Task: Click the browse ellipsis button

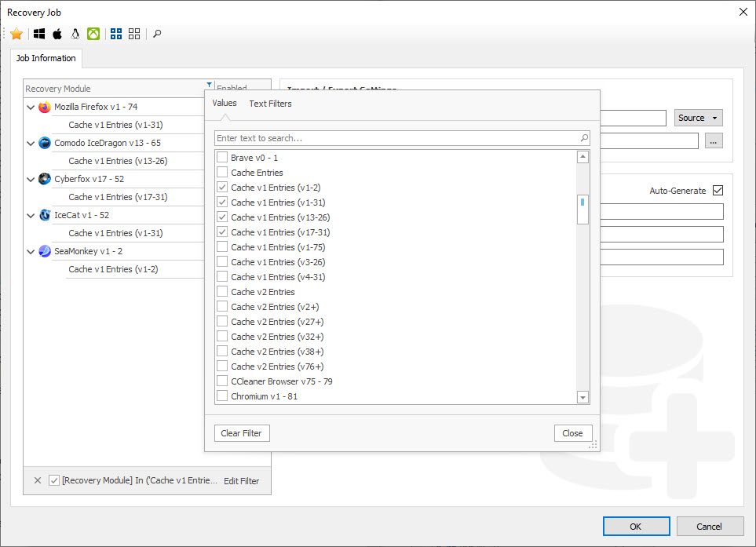Action: [x=714, y=141]
